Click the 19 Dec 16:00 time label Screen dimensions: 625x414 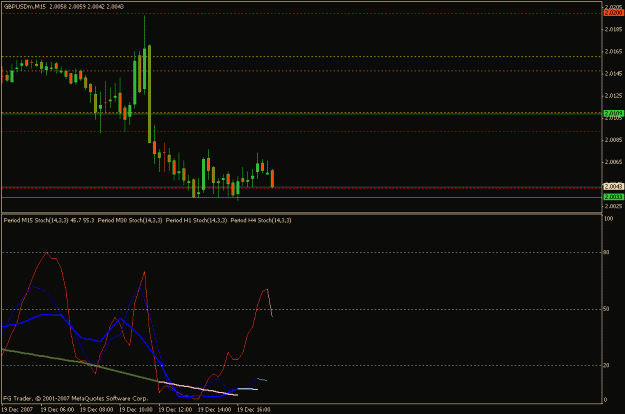(254, 409)
